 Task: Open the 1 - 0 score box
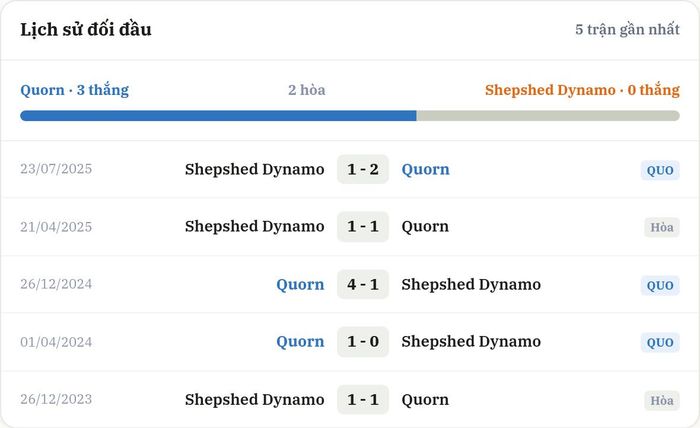tap(363, 341)
